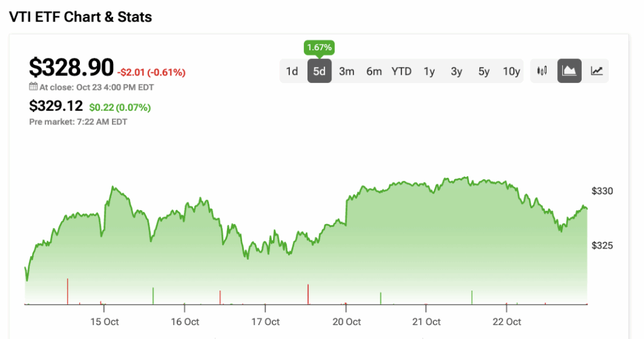Click the VTI ETF Chart & Stats heading
The image size is (644, 339).
tap(80, 16)
